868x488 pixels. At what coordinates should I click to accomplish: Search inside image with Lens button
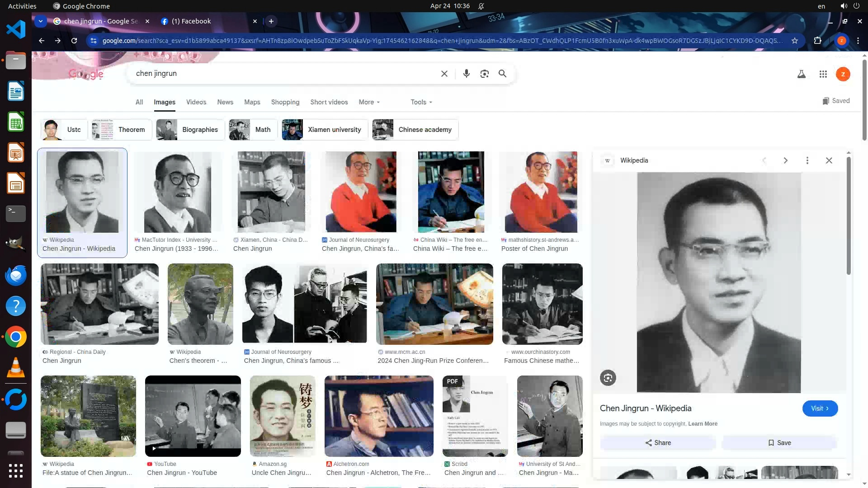tap(608, 378)
